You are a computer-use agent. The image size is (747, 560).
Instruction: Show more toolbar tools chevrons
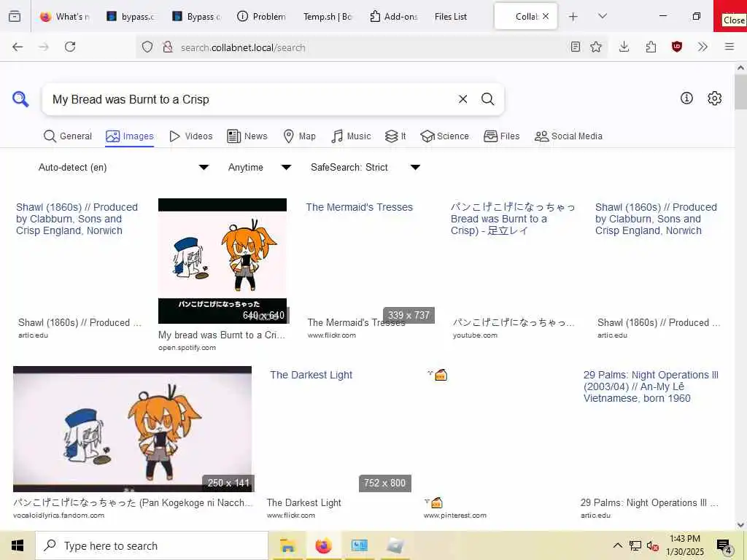(703, 47)
